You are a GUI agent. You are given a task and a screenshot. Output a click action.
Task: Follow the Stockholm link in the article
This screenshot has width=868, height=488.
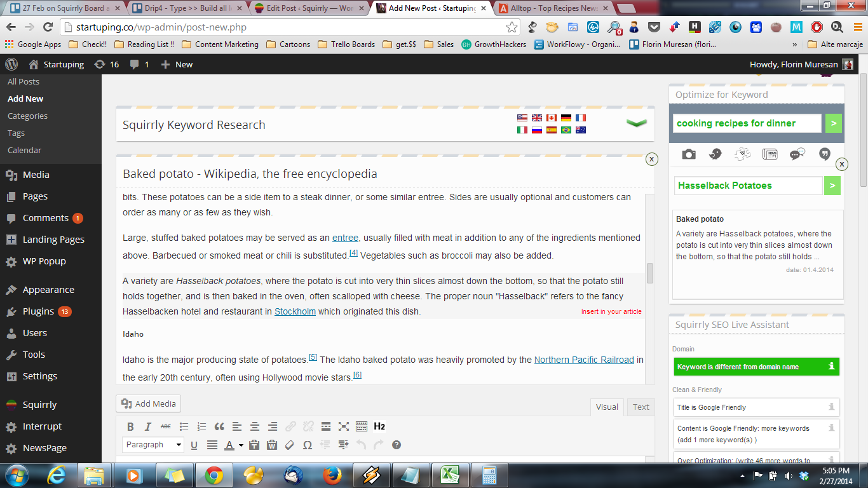295,311
